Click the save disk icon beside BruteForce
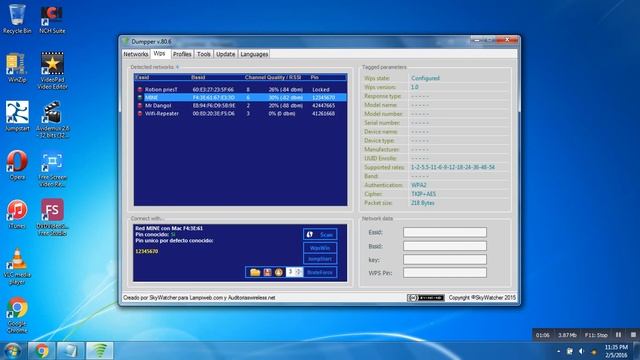This screenshot has width=640, height=360. (267, 272)
